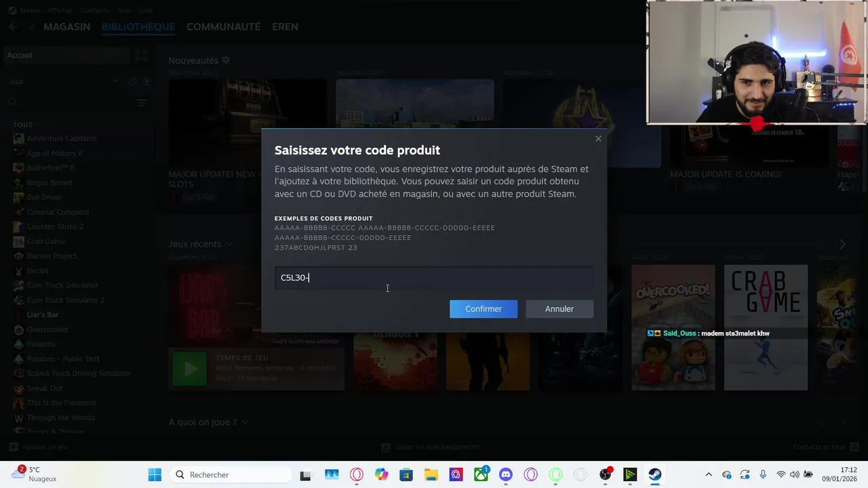
Task: Expand the À quoi on joue dropdown
Action: click(245, 422)
